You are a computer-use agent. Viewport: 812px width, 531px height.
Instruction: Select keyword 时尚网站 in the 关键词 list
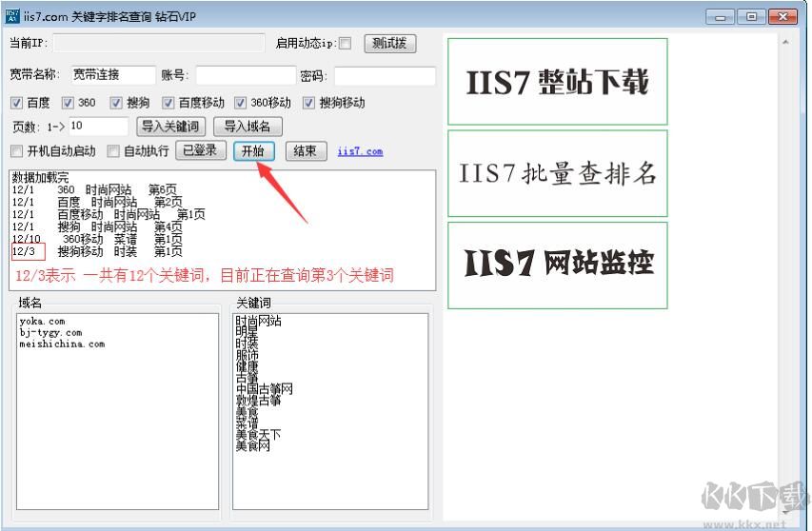click(258, 321)
